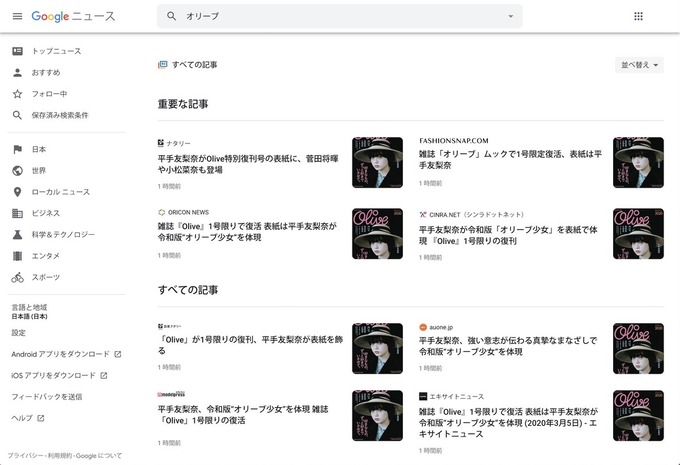Click the エンタメ film icon

click(17, 255)
